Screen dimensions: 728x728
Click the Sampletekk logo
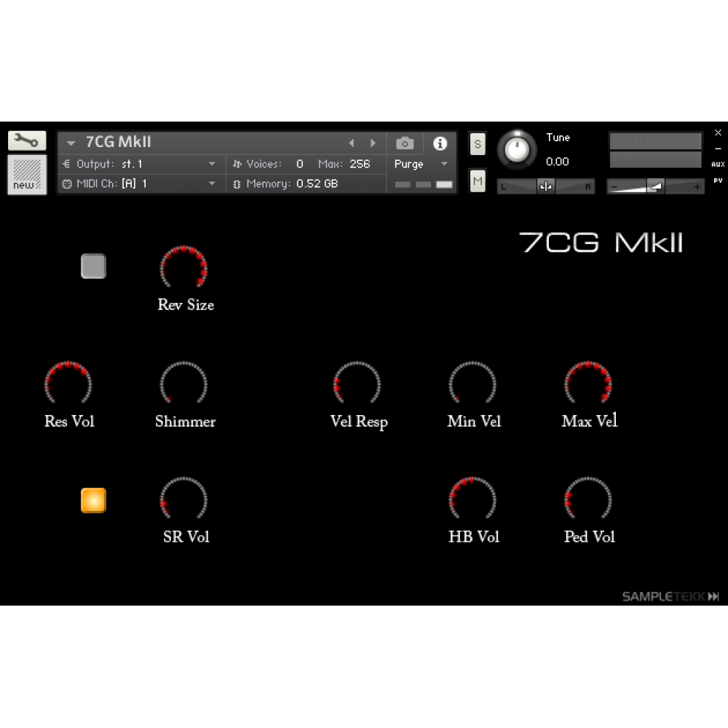coord(670,596)
